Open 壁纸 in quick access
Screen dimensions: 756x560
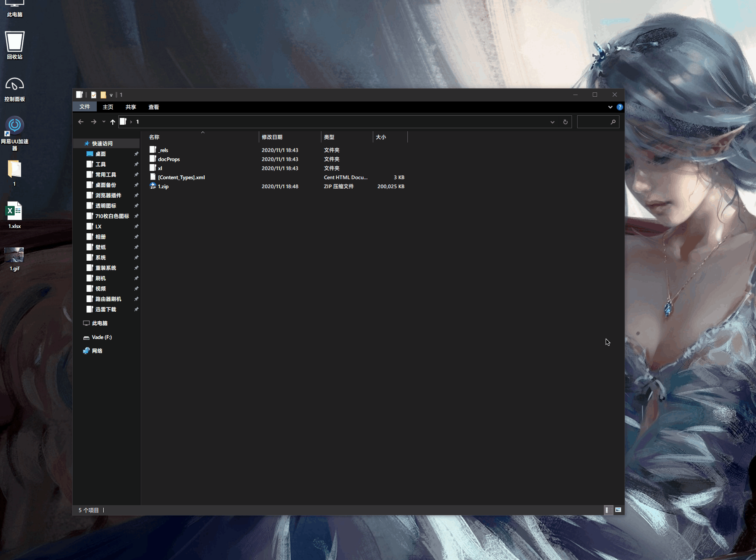point(100,247)
